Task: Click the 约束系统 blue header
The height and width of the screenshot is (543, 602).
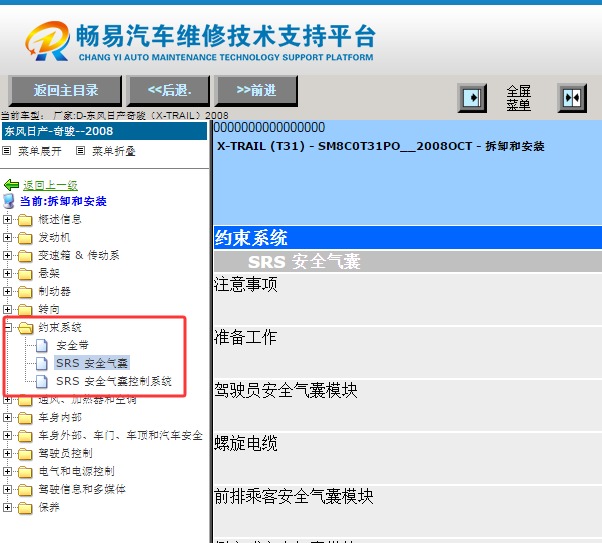Action: [408, 237]
